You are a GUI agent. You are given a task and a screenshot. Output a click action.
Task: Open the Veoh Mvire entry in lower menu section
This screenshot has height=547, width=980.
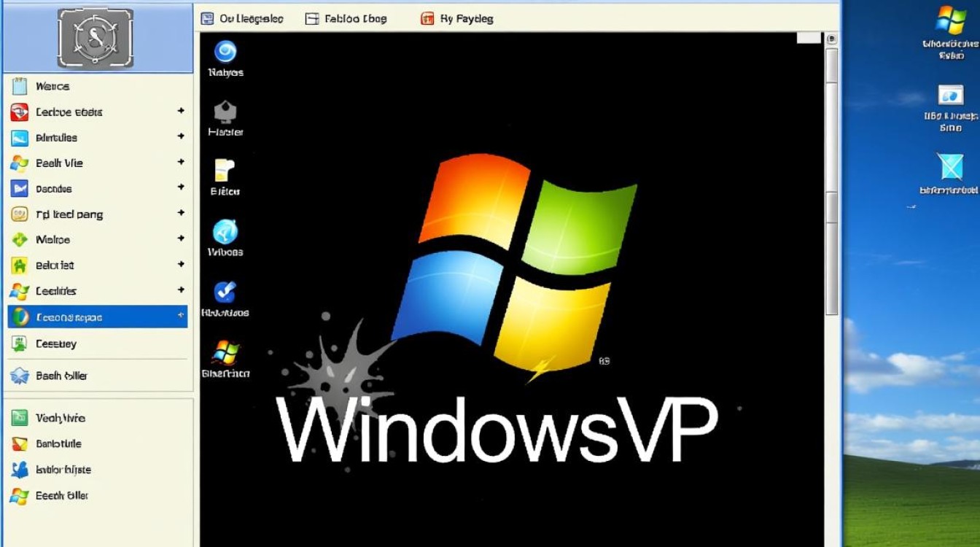point(60,418)
